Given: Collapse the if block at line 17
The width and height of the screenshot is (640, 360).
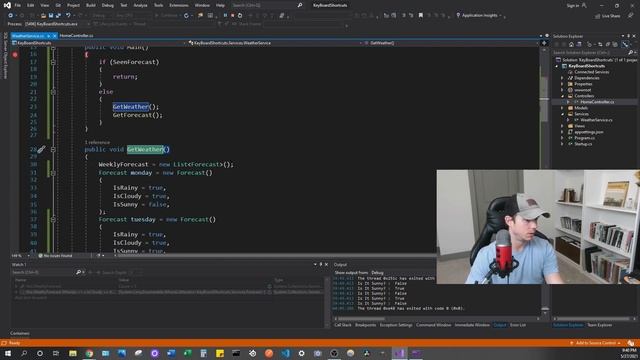Looking at the screenshot, I should [x=53, y=62].
